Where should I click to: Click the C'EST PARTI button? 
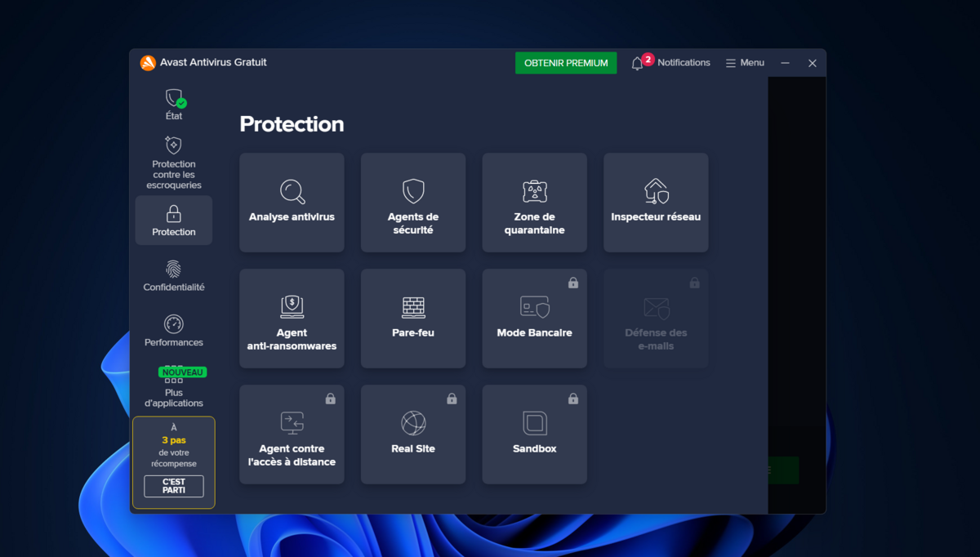pyautogui.click(x=174, y=486)
